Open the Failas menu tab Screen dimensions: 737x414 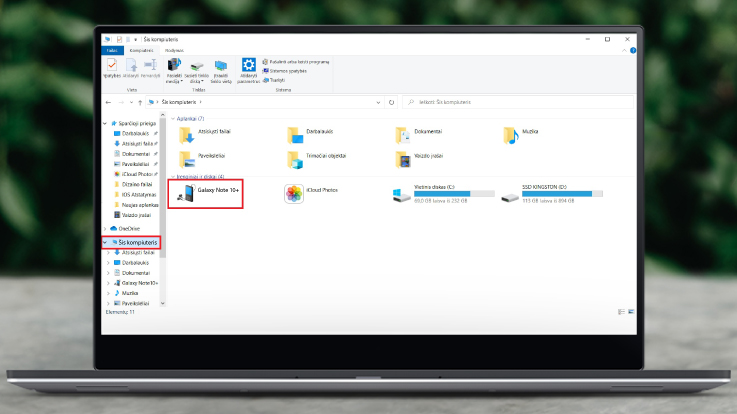tap(112, 49)
